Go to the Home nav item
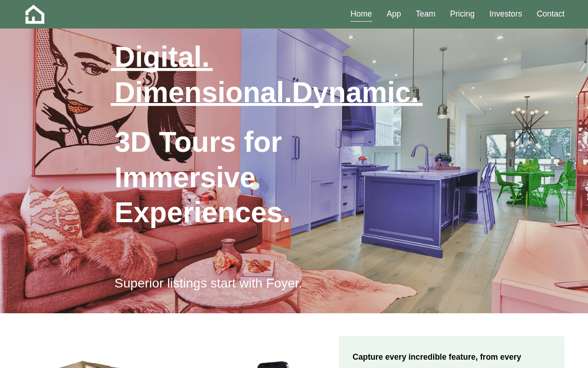Screen dimensions: 588x368 point(361,14)
